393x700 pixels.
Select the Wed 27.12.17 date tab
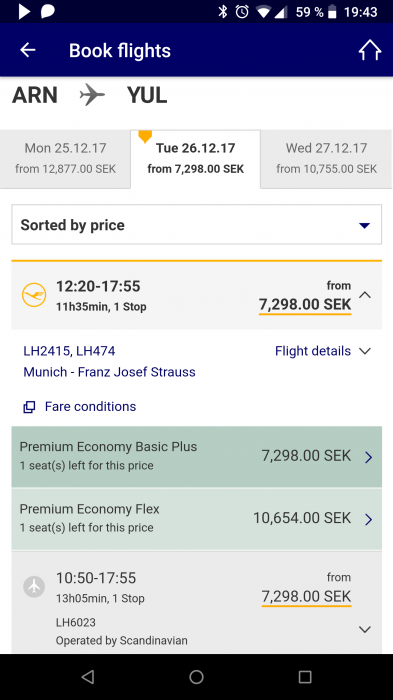coord(326,158)
